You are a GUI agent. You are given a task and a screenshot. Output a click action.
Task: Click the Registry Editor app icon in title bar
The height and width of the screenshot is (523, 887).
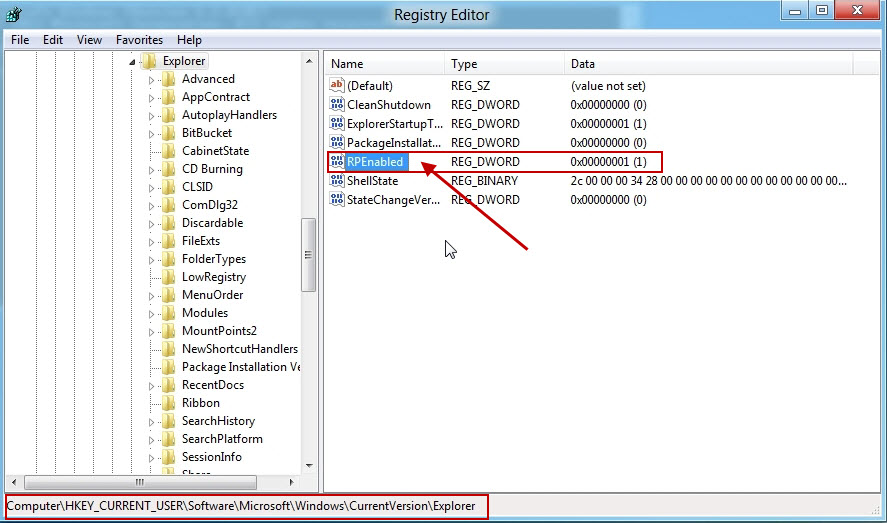pos(14,14)
